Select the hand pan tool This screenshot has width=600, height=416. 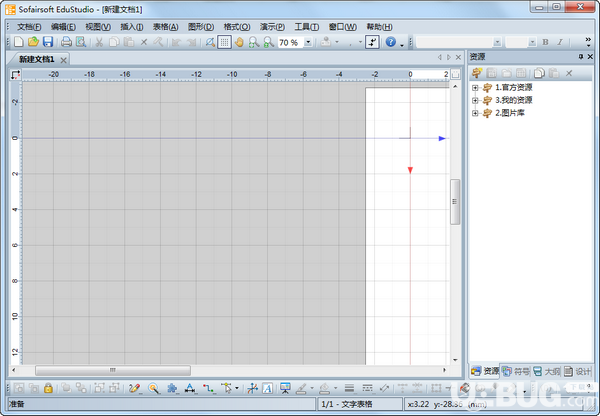click(239, 42)
